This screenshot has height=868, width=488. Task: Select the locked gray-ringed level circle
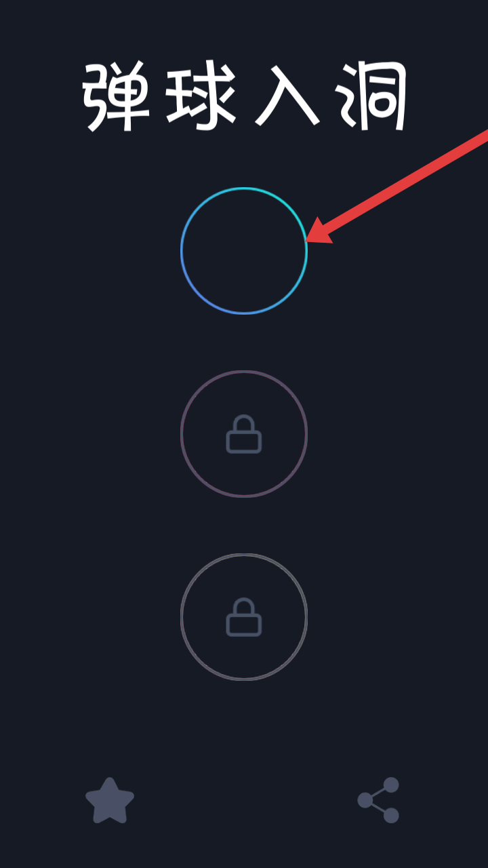pos(244,617)
